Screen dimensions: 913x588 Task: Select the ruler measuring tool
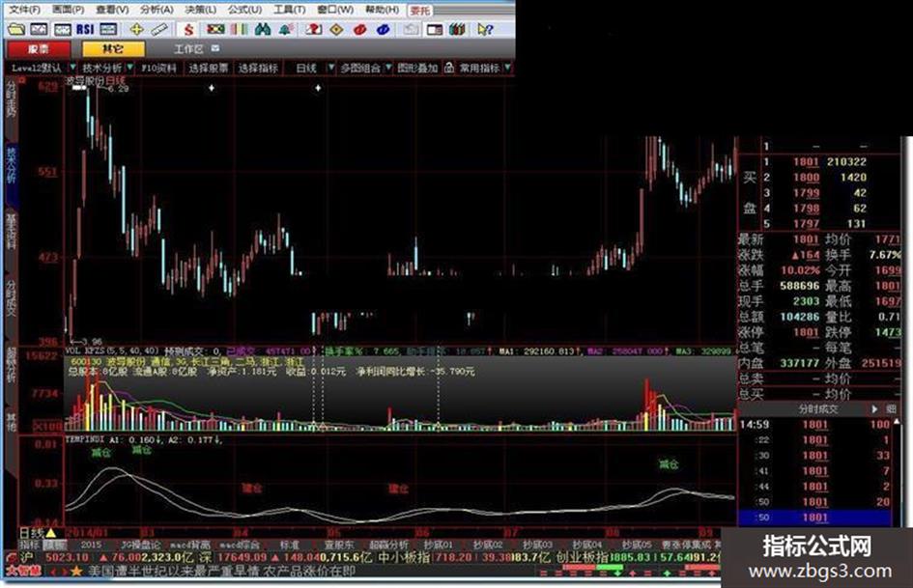pyautogui.click(x=159, y=29)
